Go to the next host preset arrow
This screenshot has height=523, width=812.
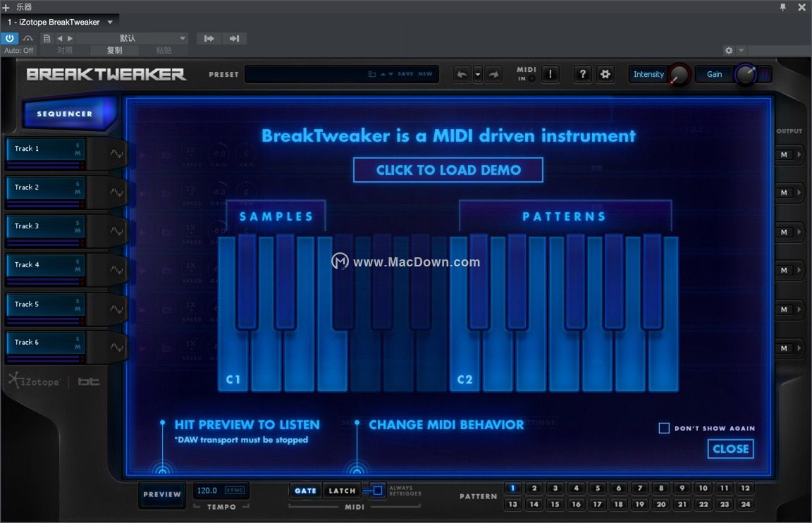[70, 38]
